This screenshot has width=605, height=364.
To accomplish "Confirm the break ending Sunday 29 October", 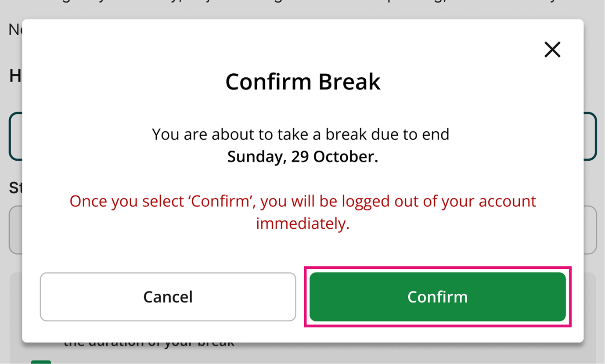I will [x=437, y=297].
